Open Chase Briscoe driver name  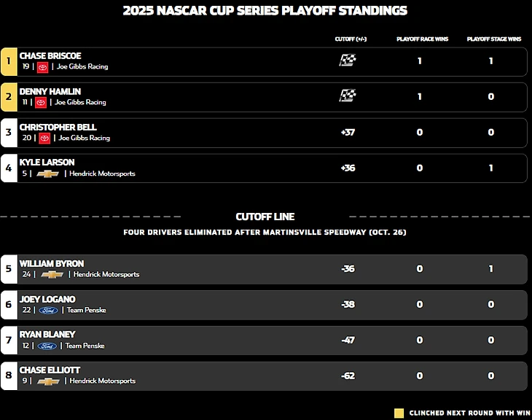(x=50, y=56)
